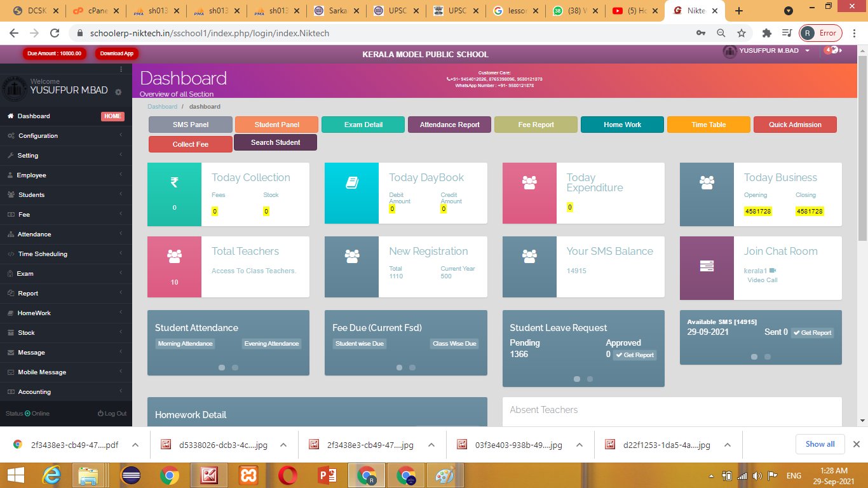This screenshot has width=868, height=488.
Task: Click the second pager dot under Student Leave Request
Action: (x=590, y=379)
